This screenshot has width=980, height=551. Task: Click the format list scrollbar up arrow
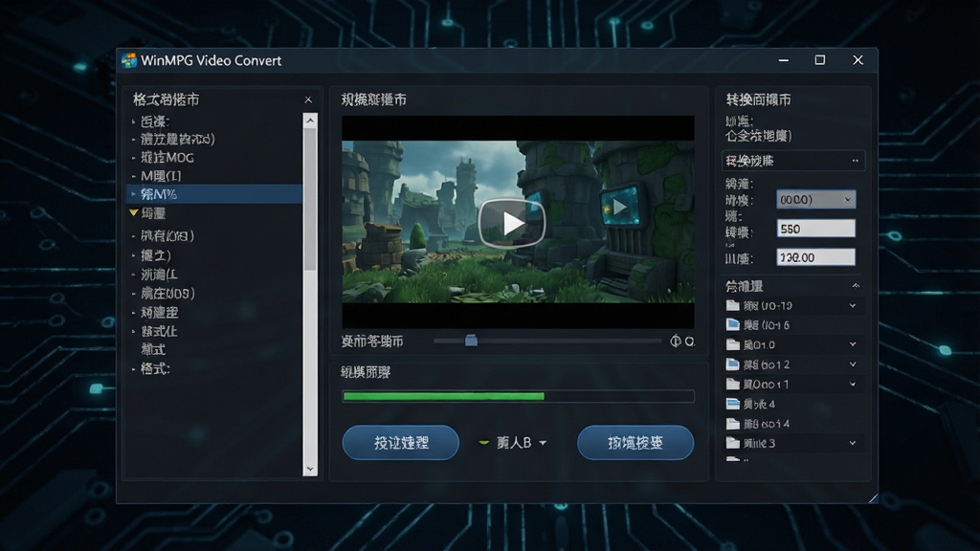tap(310, 121)
